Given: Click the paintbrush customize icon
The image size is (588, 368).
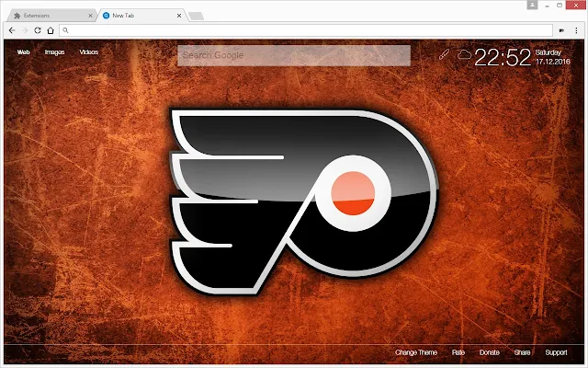Looking at the screenshot, I should coord(444,54).
